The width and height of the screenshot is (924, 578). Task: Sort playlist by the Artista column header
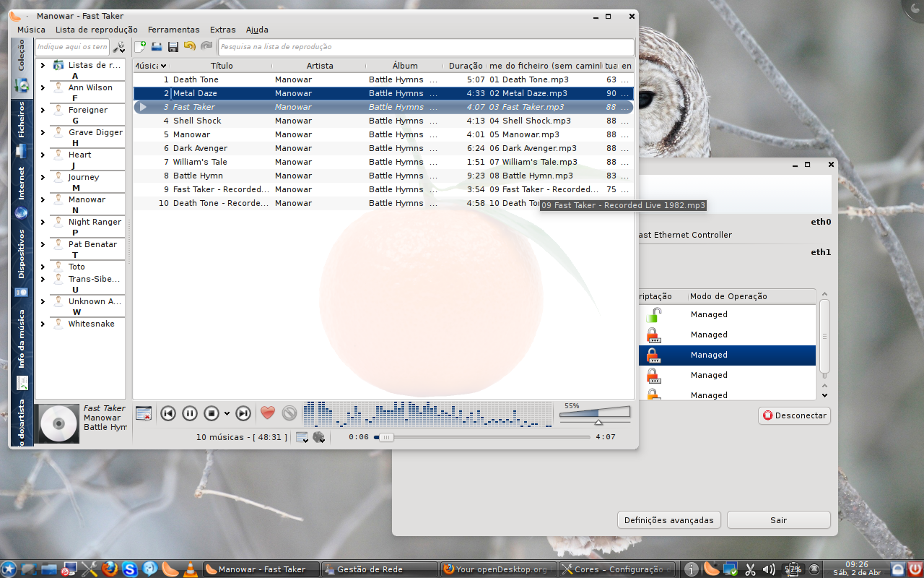320,66
